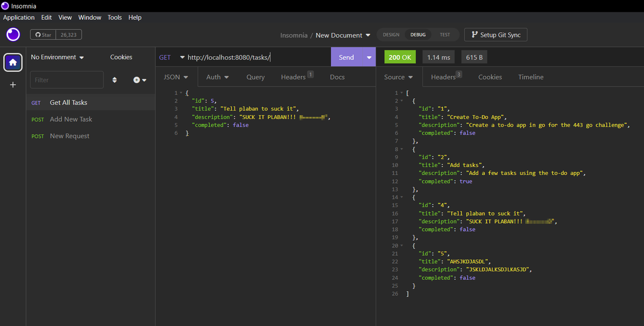This screenshot has width=644, height=326.
Task: Switch to the Query tab
Action: 255,77
